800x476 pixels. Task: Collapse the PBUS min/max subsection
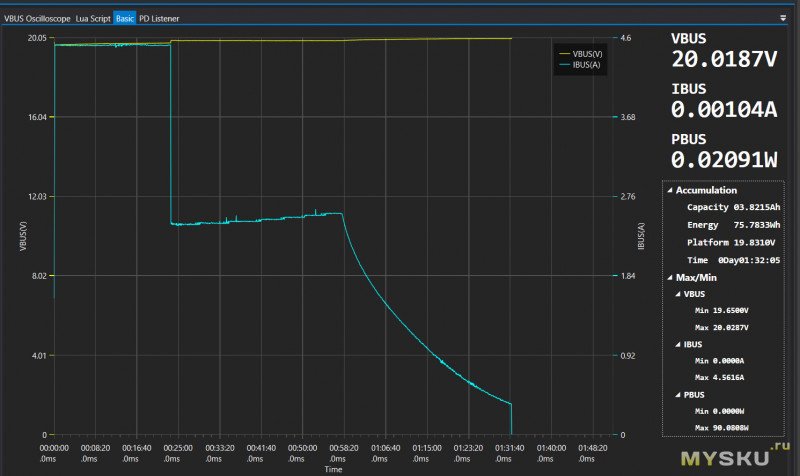pos(677,395)
